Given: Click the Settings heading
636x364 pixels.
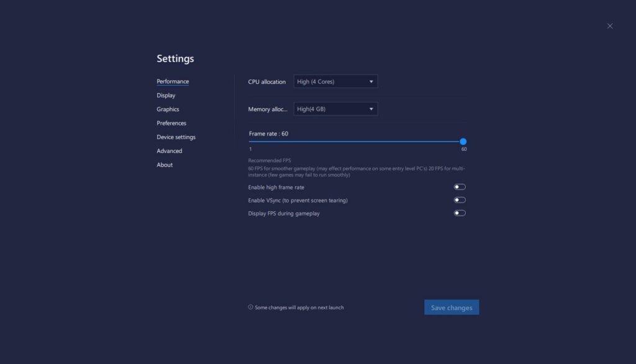Looking at the screenshot, I should click(x=176, y=58).
